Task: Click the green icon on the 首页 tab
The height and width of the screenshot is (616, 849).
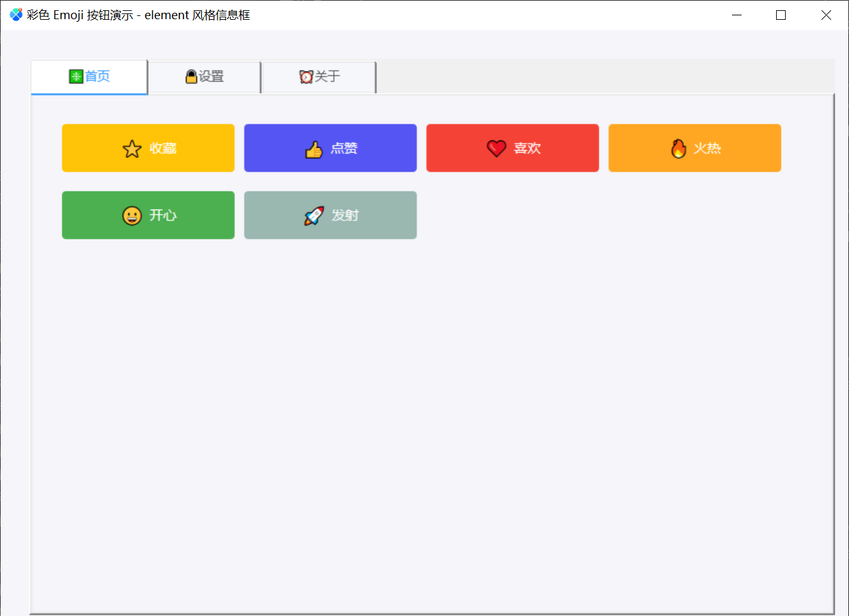Action: [76, 77]
